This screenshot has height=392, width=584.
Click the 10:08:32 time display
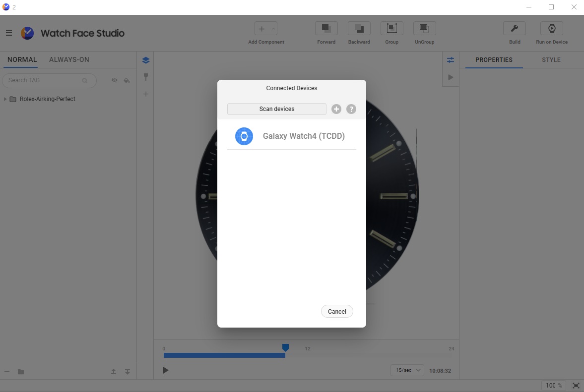440,370
